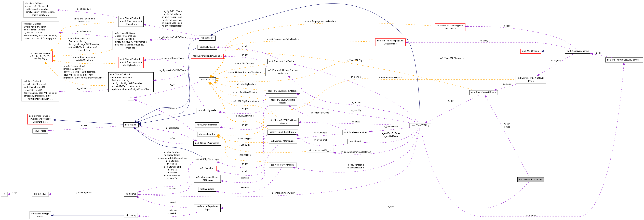The width and height of the screenshot is (644, 220).
Task: Open the TracedCallback< Ptr< const Packet > > node
Action: click(x=131, y=21)
